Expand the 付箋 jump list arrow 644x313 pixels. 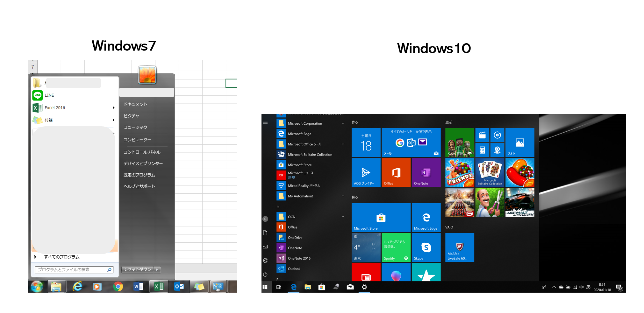[114, 120]
